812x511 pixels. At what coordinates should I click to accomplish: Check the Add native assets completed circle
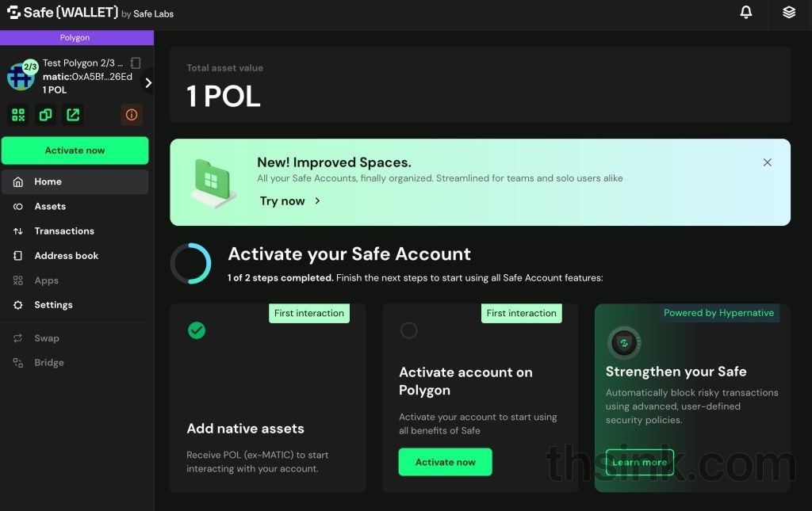click(197, 330)
